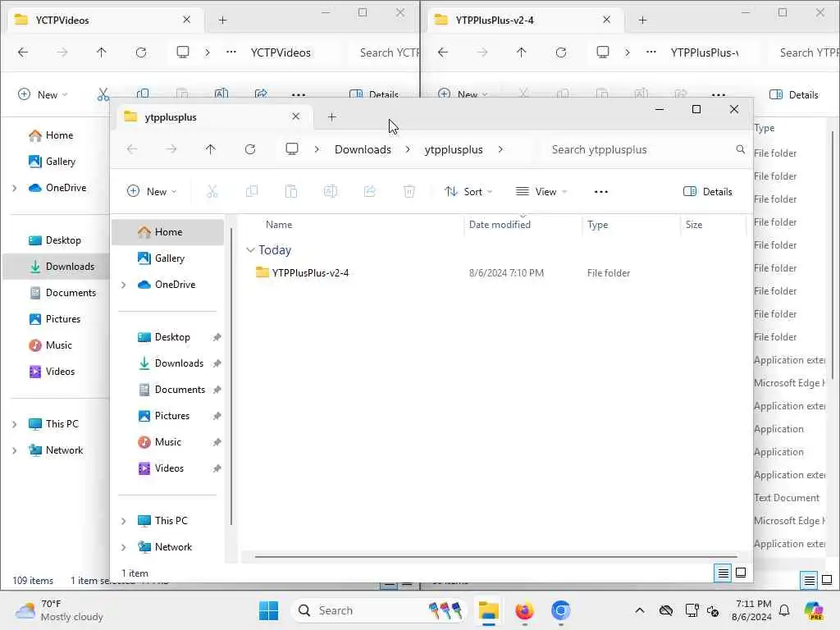Expand This PC in YCTPVideos sidebar
The height and width of the screenshot is (630, 840).
[x=15, y=424]
